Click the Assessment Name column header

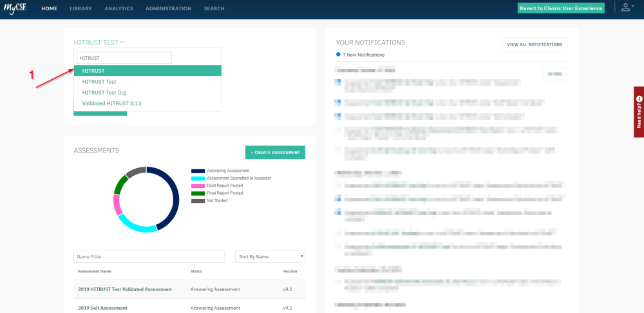click(95, 272)
